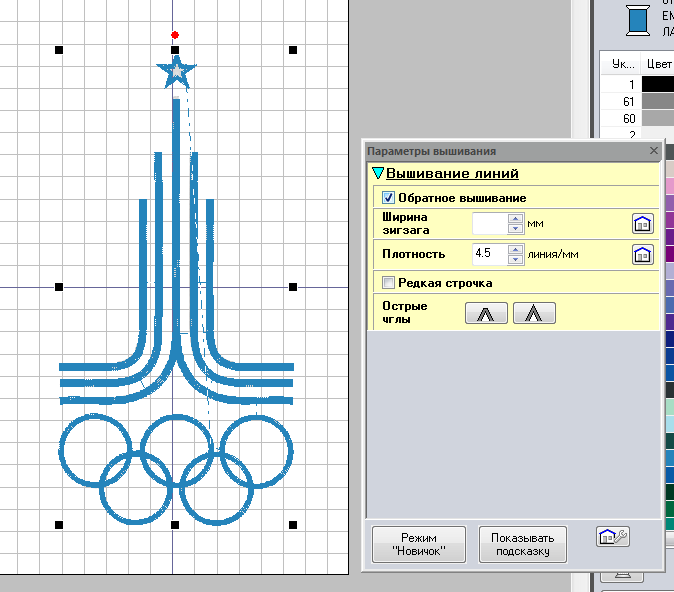Click the red rotation handle above the design
Screen dimensions: 674x592
point(175,34)
